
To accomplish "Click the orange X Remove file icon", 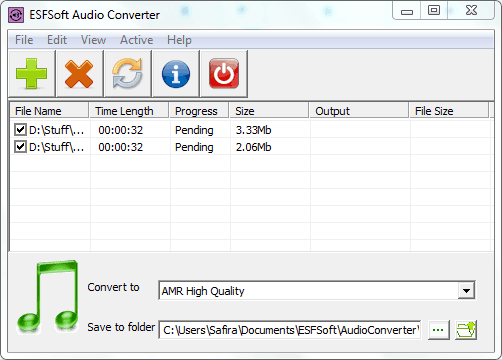I will (79, 74).
